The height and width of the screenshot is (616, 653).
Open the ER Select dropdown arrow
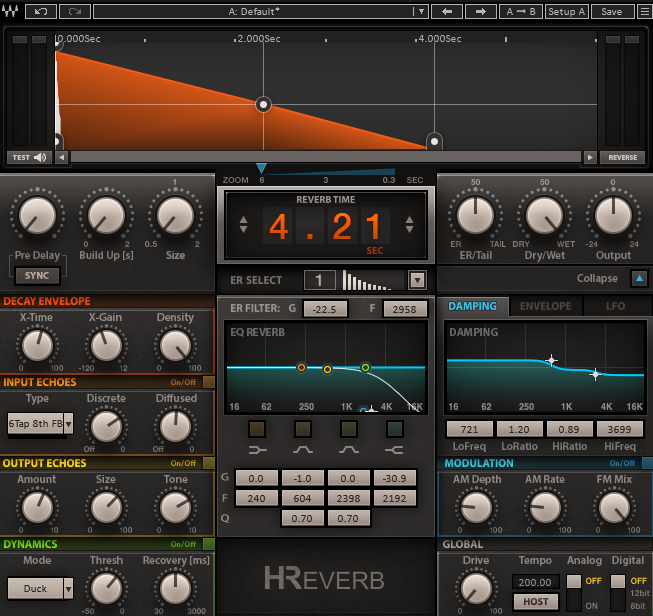pyautogui.click(x=417, y=280)
